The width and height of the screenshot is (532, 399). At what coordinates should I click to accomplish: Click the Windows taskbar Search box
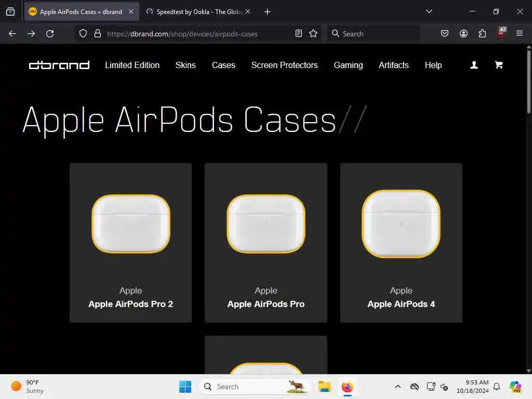pyautogui.click(x=255, y=387)
